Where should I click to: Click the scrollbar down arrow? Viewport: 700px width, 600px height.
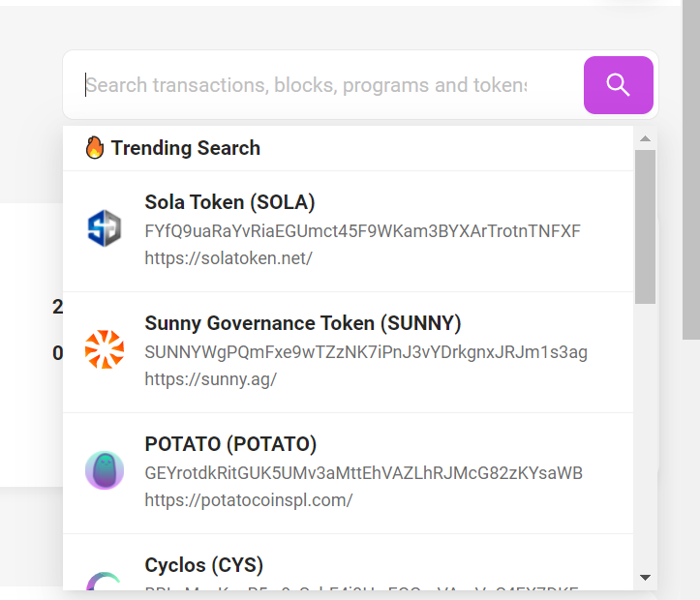click(646, 578)
